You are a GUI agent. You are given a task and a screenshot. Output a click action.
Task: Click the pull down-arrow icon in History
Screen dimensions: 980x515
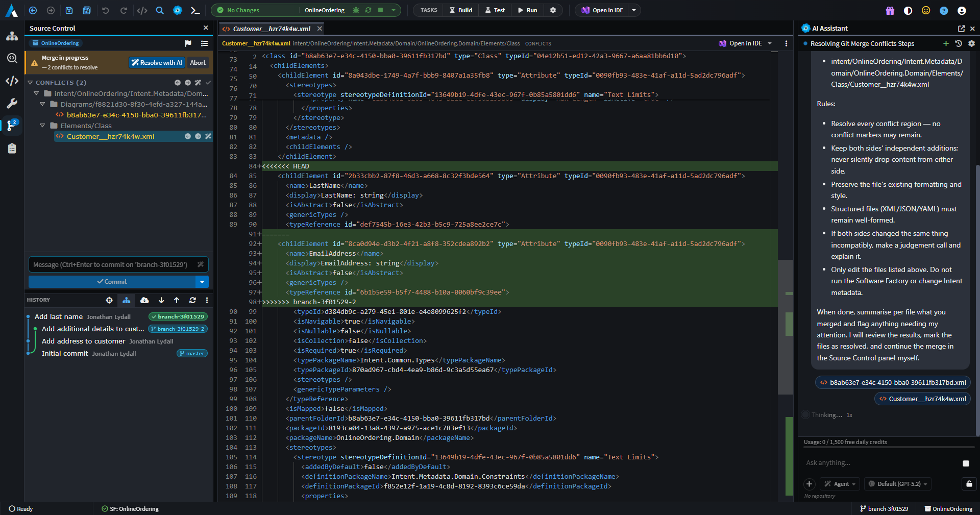161,300
